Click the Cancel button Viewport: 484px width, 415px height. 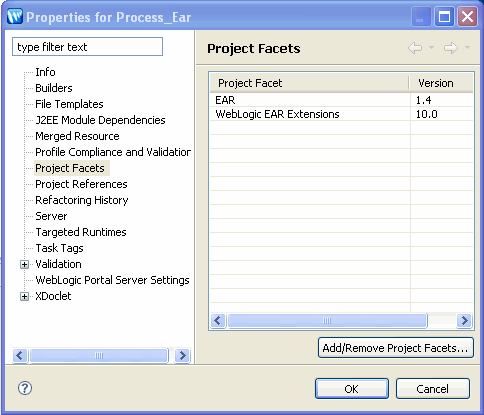pyautogui.click(x=433, y=389)
